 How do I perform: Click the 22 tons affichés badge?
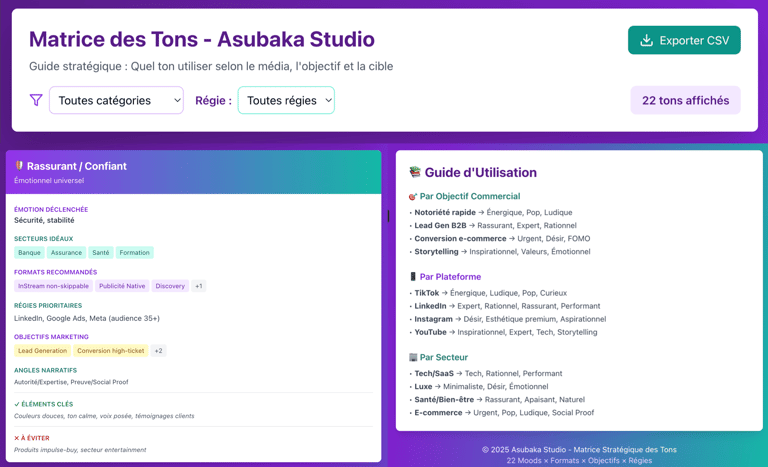point(685,100)
